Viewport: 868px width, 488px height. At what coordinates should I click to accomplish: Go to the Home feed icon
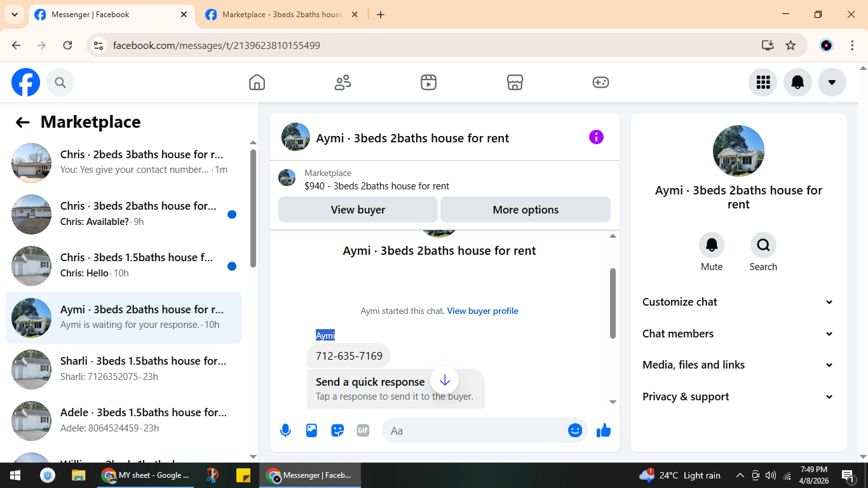pos(257,83)
